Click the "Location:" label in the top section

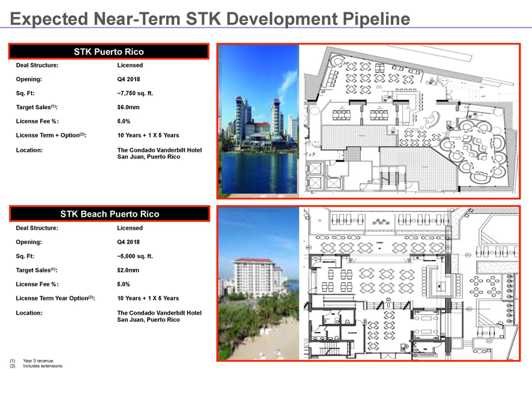(x=29, y=150)
